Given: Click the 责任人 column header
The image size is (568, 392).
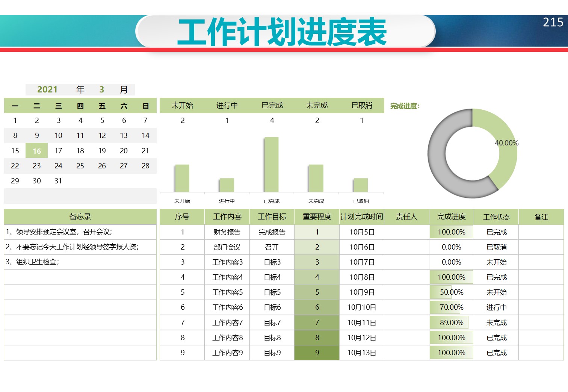Looking at the screenshot, I should [406, 216].
